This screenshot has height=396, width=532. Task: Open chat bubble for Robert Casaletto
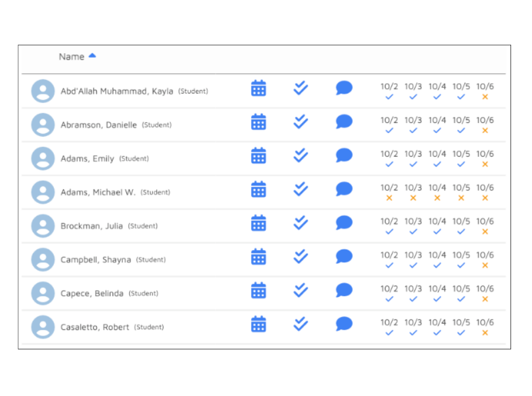coord(344,324)
